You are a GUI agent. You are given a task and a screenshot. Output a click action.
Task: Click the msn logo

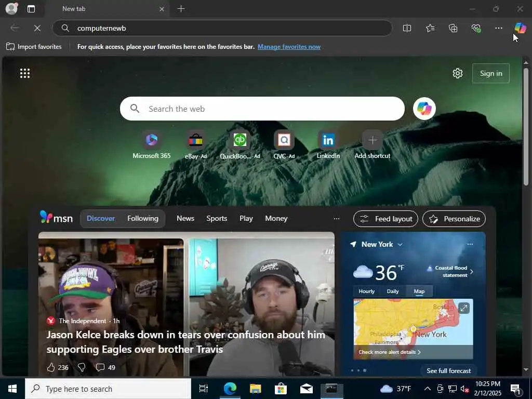coord(56,218)
